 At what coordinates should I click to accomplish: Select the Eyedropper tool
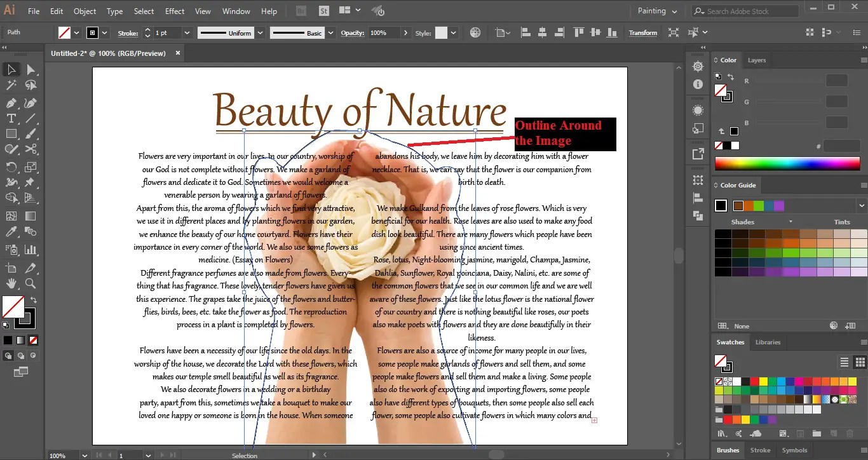click(x=11, y=233)
